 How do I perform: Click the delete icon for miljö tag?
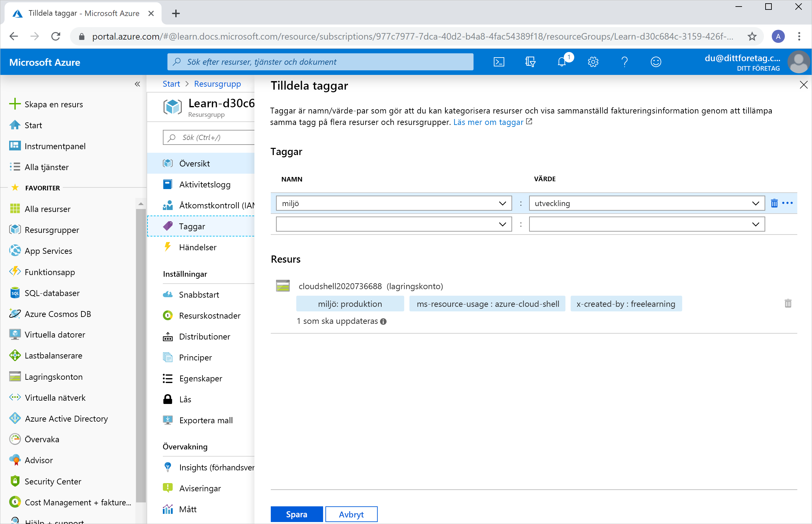tap(774, 203)
